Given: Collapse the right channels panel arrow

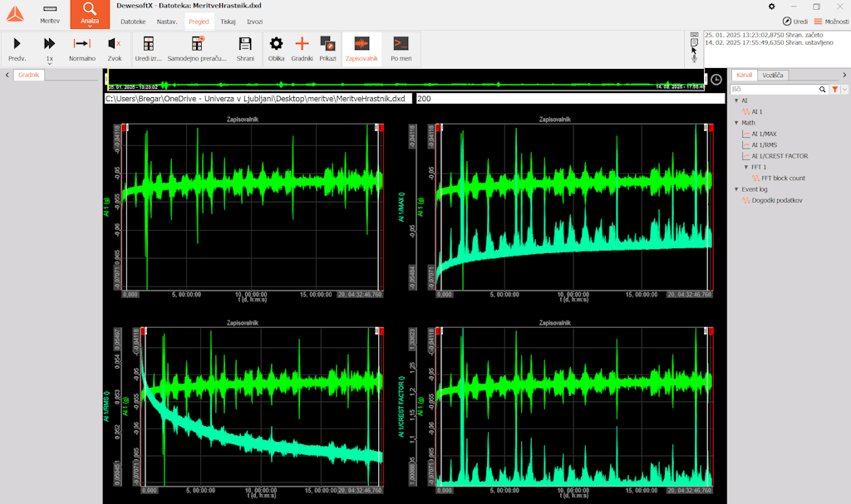Looking at the screenshot, I should click(844, 75).
